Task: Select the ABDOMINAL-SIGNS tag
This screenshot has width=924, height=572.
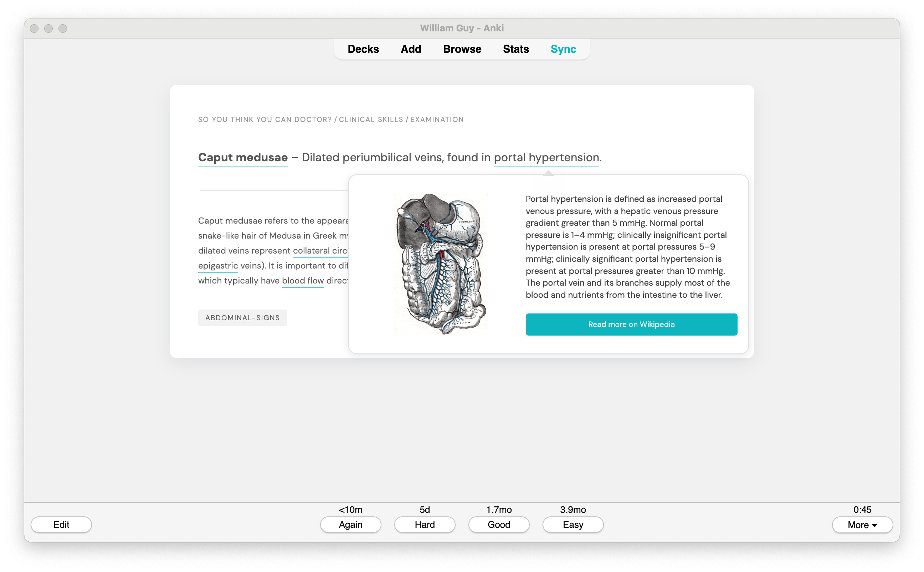Action: (x=242, y=317)
